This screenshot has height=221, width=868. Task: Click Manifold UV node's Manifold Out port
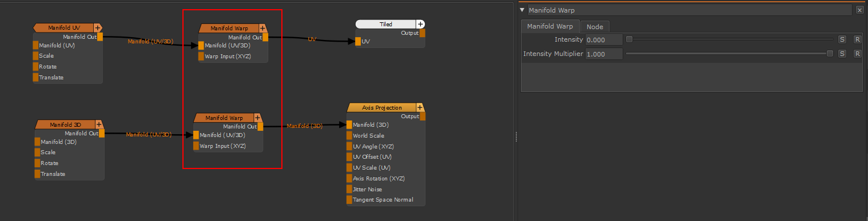click(100, 37)
